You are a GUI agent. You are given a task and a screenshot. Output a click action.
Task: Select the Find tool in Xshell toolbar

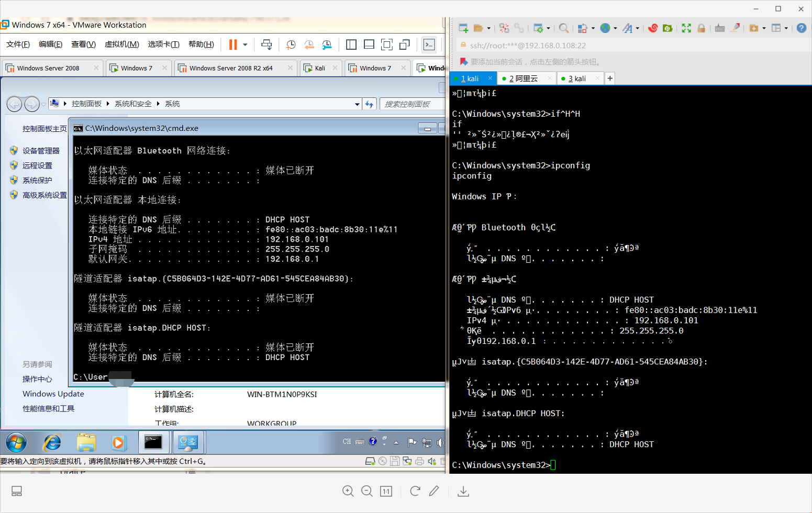tap(563, 28)
